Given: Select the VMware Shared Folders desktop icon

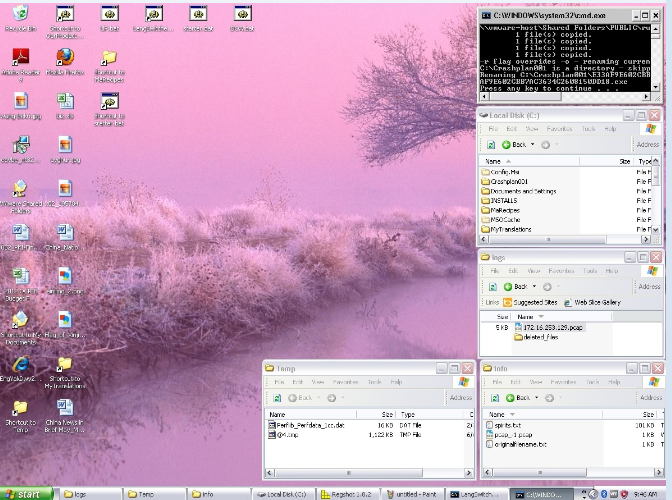Looking at the screenshot, I should [x=20, y=198].
